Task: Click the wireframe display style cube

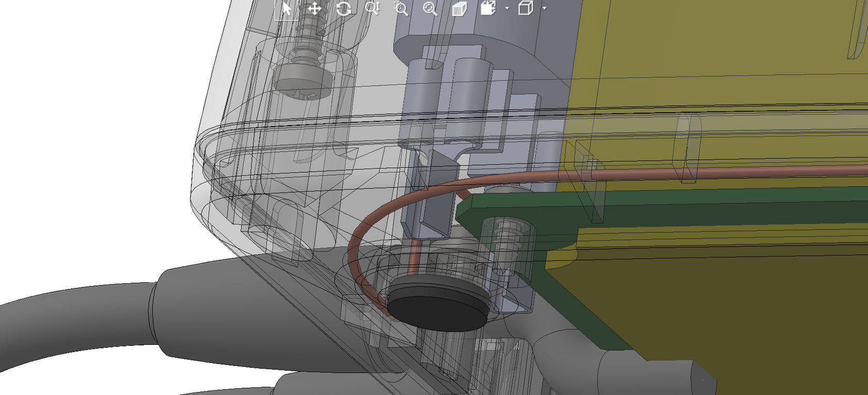Action: tap(525, 9)
